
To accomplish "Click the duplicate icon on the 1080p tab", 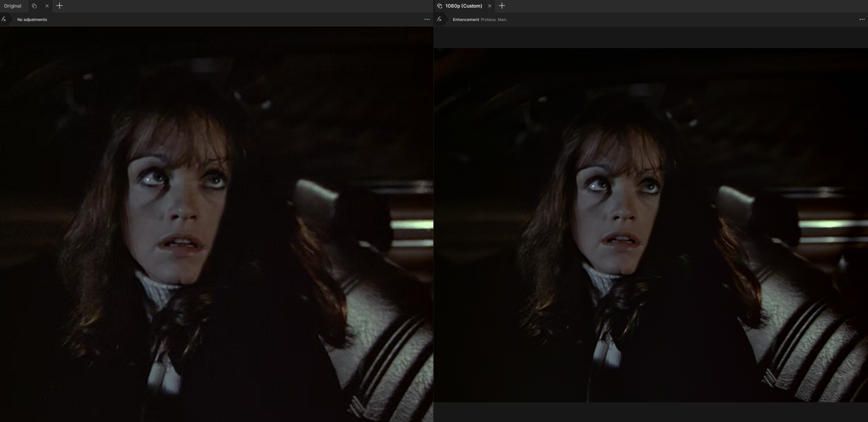I will [439, 6].
